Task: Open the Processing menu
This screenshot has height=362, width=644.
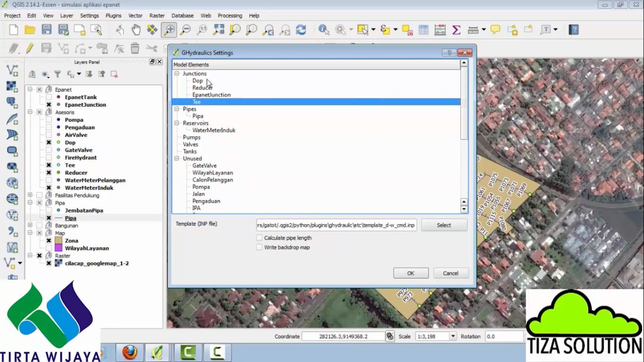Action: (230, 16)
